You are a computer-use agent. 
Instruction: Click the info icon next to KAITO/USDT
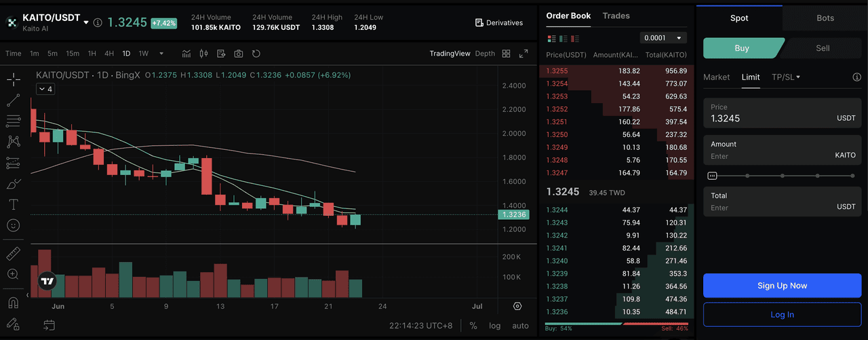pos(98,22)
